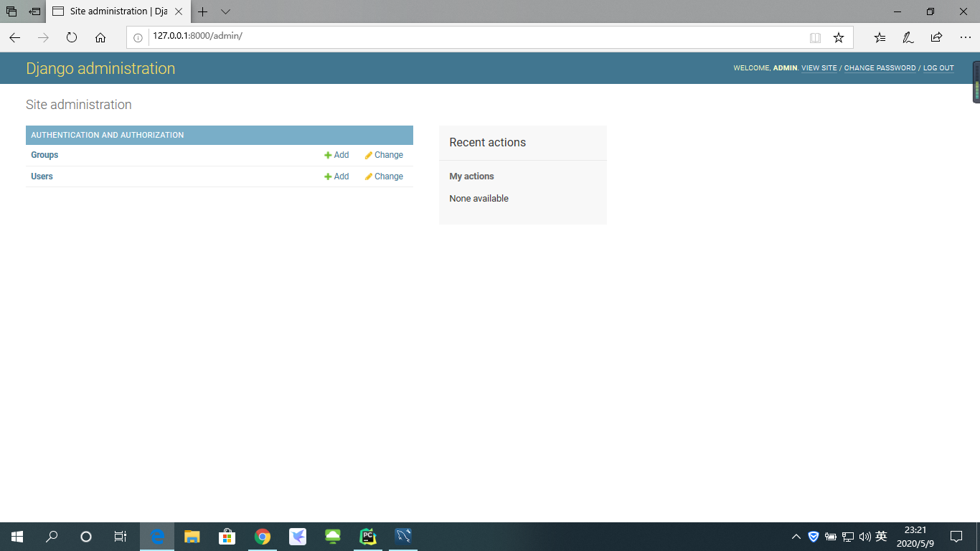Open Windows taskbar search

52,537
